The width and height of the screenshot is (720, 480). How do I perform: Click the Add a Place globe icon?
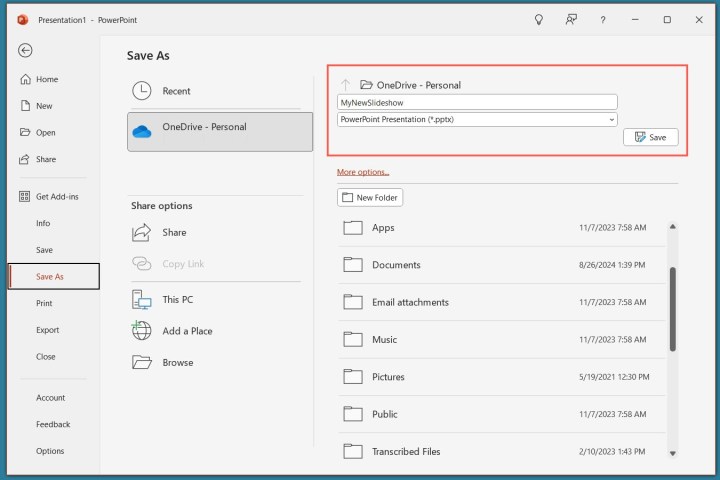coord(142,331)
